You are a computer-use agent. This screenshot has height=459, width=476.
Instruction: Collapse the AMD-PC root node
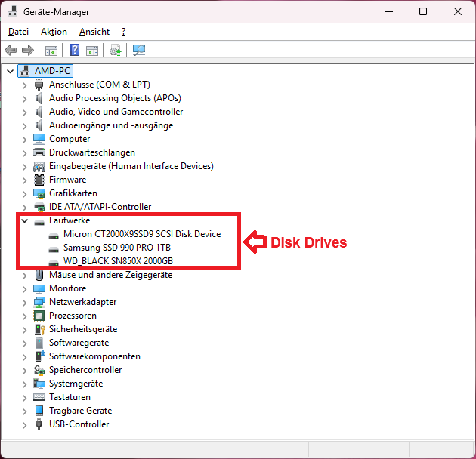pyautogui.click(x=10, y=70)
